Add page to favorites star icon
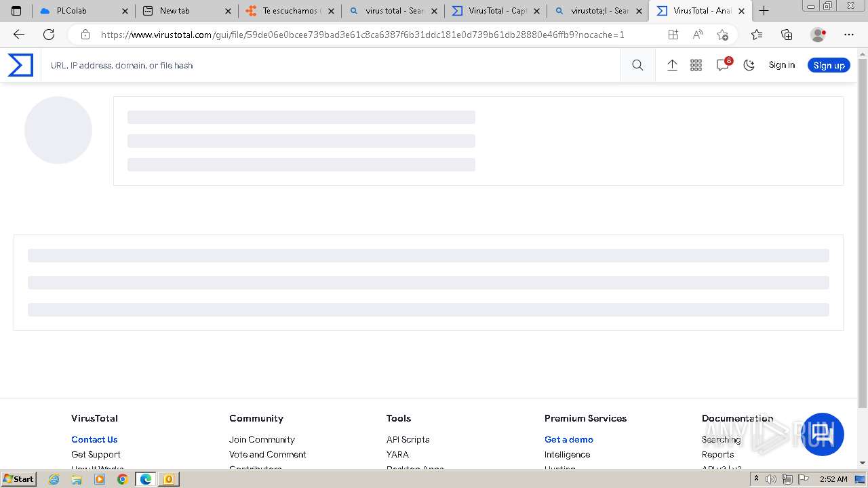This screenshot has height=488, width=868. 722,35
